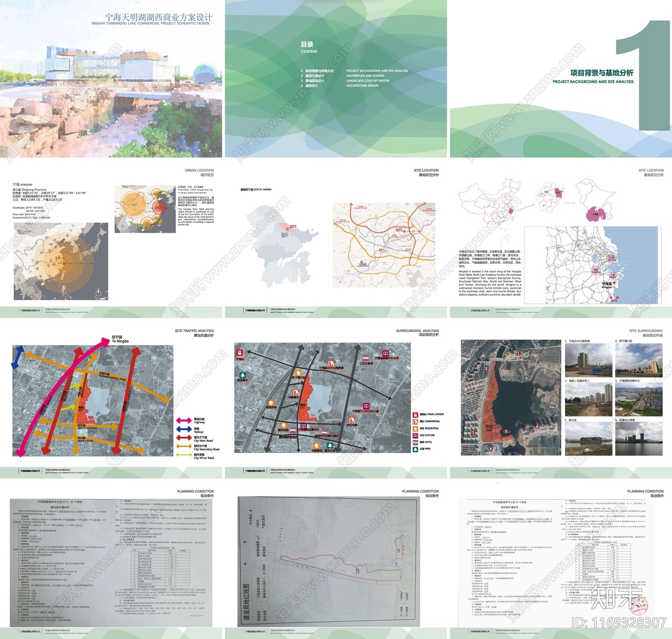Click red marker 4 on the satellite image

coord(491,448)
